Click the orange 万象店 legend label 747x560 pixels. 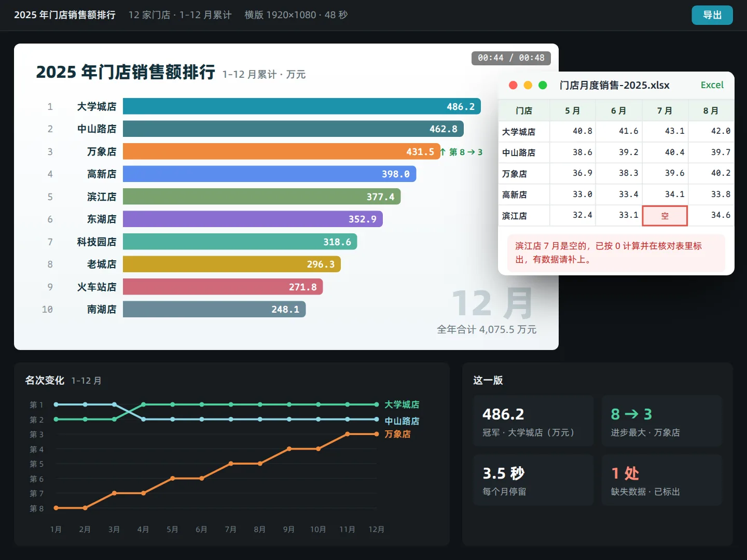tap(397, 434)
